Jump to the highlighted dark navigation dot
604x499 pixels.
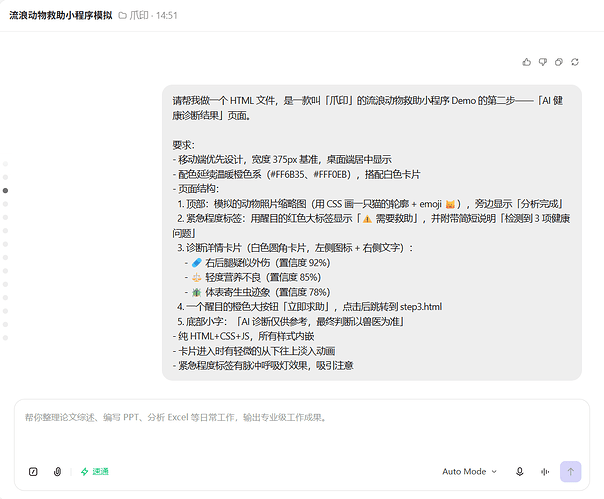[5, 190]
